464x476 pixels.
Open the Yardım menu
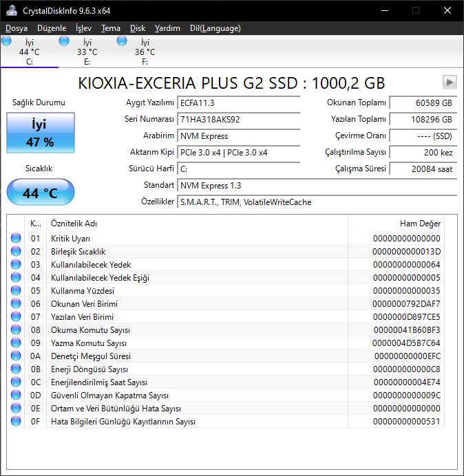[x=167, y=28]
